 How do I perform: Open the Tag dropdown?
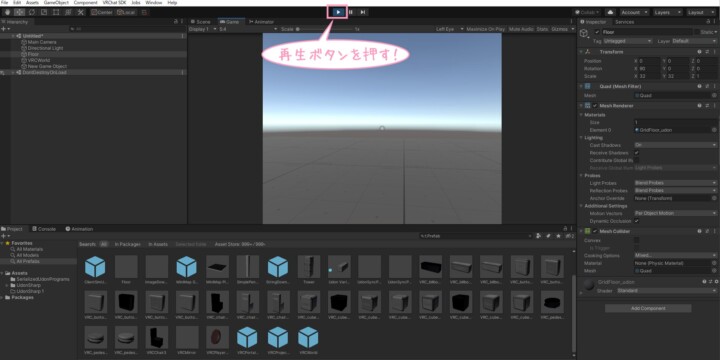click(628, 41)
